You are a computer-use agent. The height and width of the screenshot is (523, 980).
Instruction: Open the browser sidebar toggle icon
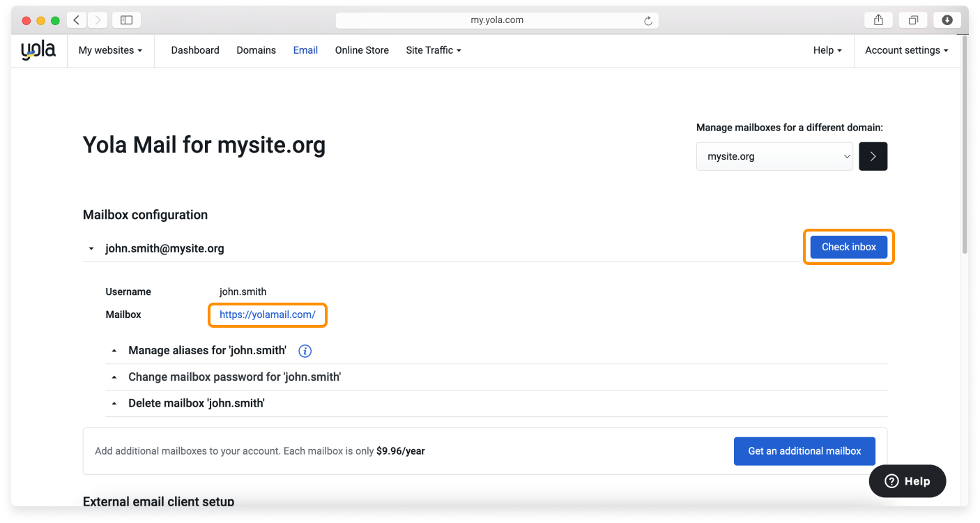point(126,20)
